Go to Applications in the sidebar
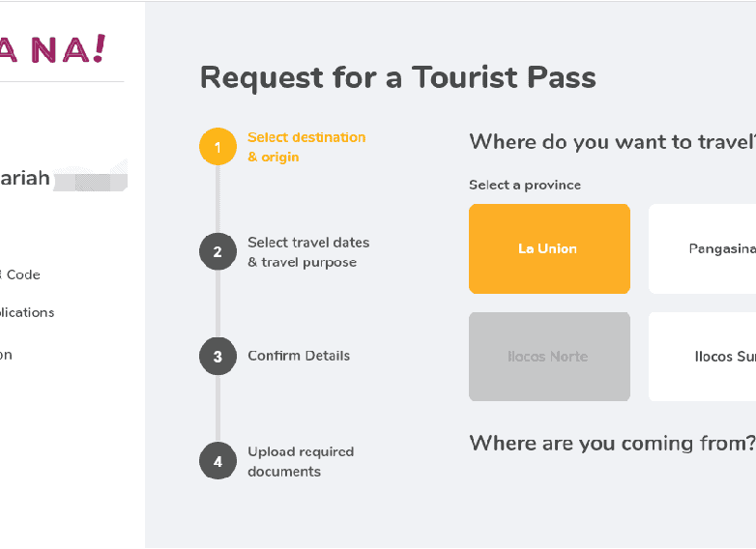Screen dimensions: 756x549 (27, 312)
